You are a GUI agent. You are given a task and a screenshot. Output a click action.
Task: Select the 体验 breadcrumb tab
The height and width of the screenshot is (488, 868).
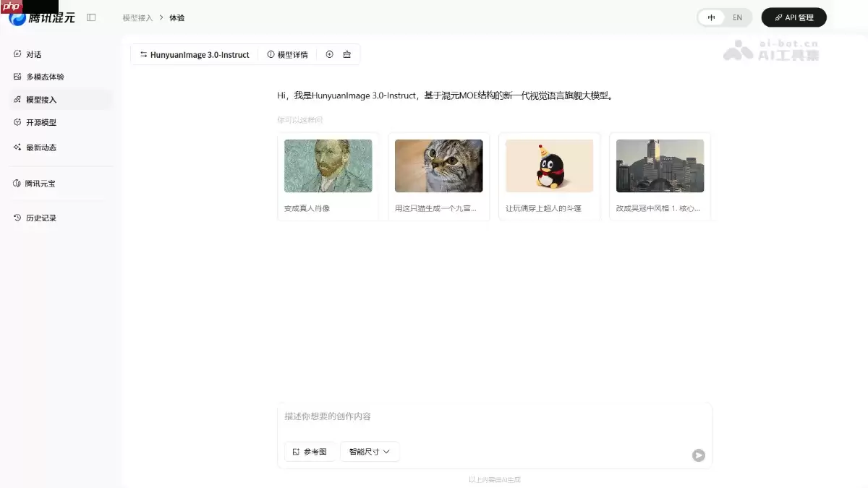coord(176,17)
